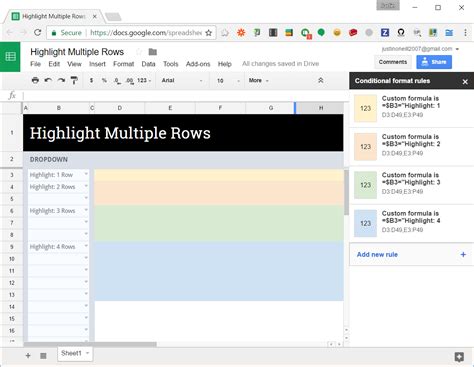Click the GitHub octocat extension icon
The width and height of the screenshot is (474, 367).
[x=401, y=32]
